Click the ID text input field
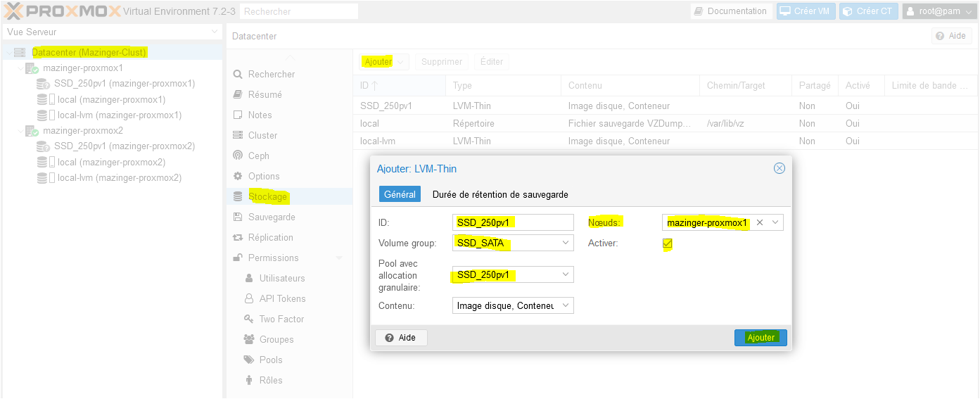The width and height of the screenshot is (980, 399). 513,222
